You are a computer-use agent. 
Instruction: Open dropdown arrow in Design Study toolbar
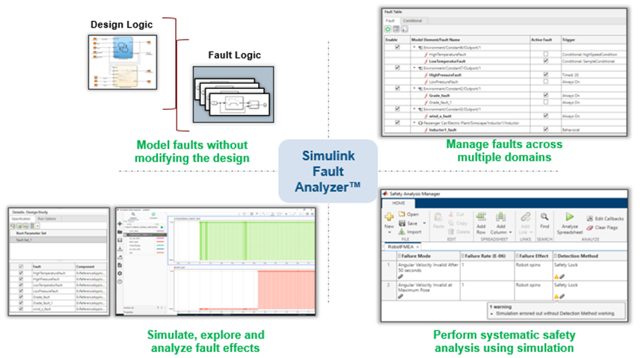point(37,226)
